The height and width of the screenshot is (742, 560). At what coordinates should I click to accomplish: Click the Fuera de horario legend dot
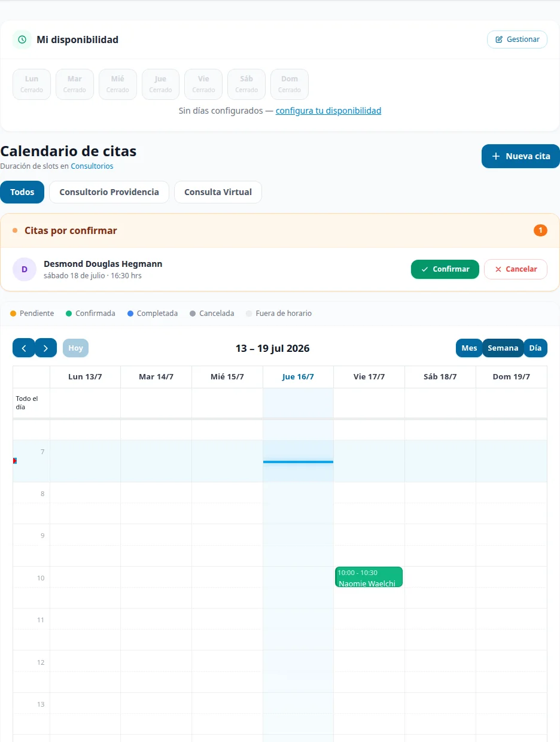(249, 314)
